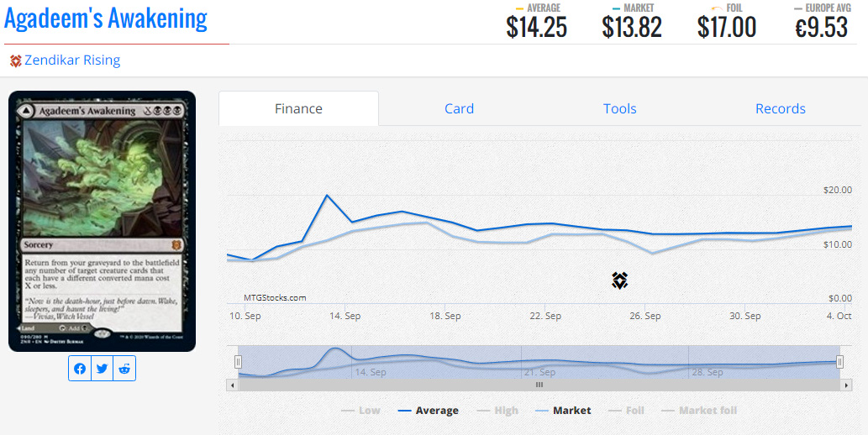Switch to the Card tab
This screenshot has width=868, height=435.
pos(459,108)
